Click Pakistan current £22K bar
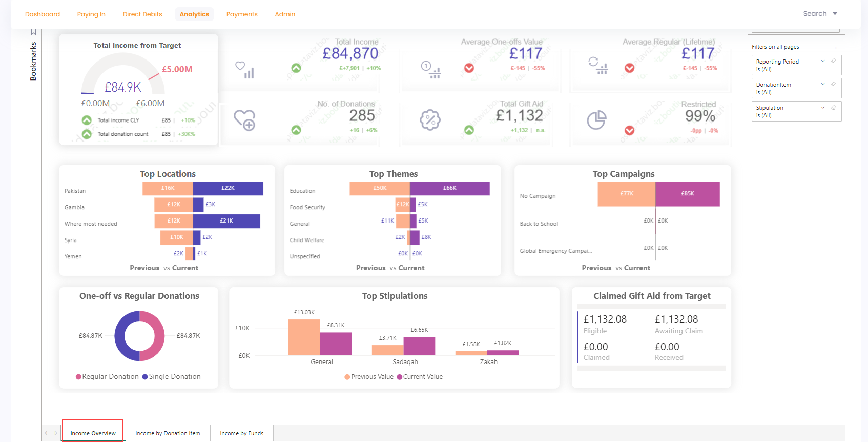Viewport: 868px width, 442px height. (228, 188)
